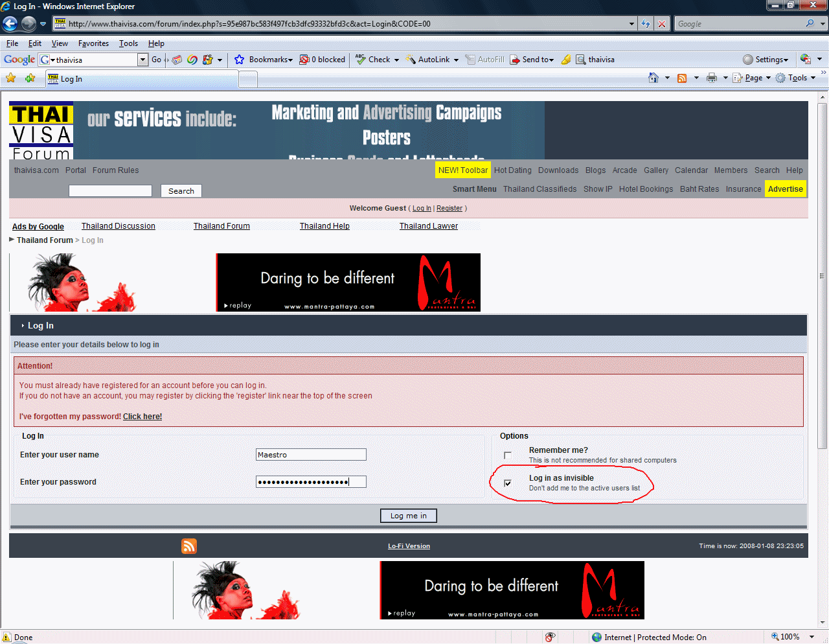
Task: Click the popup blocker '0 blocked' icon
Action: point(304,60)
